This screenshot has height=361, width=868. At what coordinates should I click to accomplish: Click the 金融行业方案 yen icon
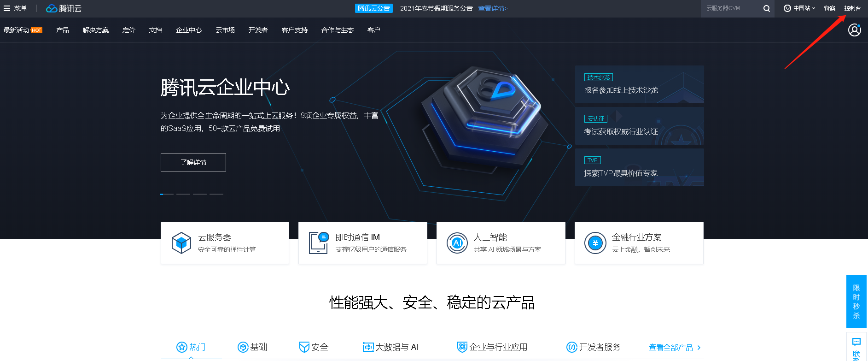tap(595, 243)
